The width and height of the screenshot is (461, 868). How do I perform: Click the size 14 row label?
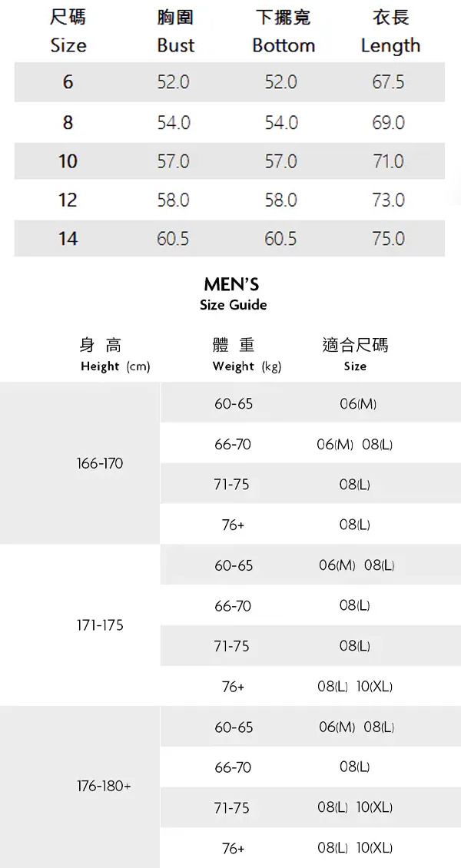click(x=68, y=239)
